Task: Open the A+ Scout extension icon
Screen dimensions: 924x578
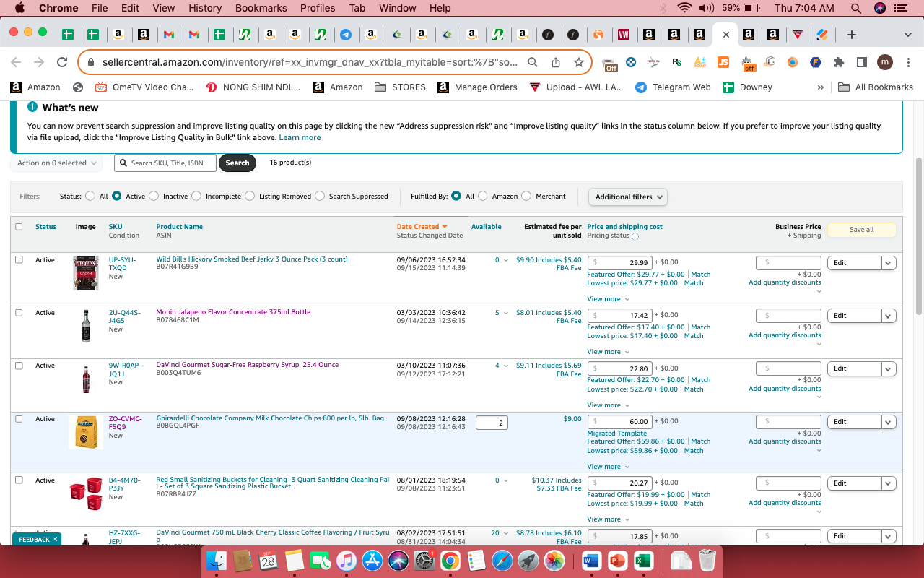Action: click(x=699, y=63)
